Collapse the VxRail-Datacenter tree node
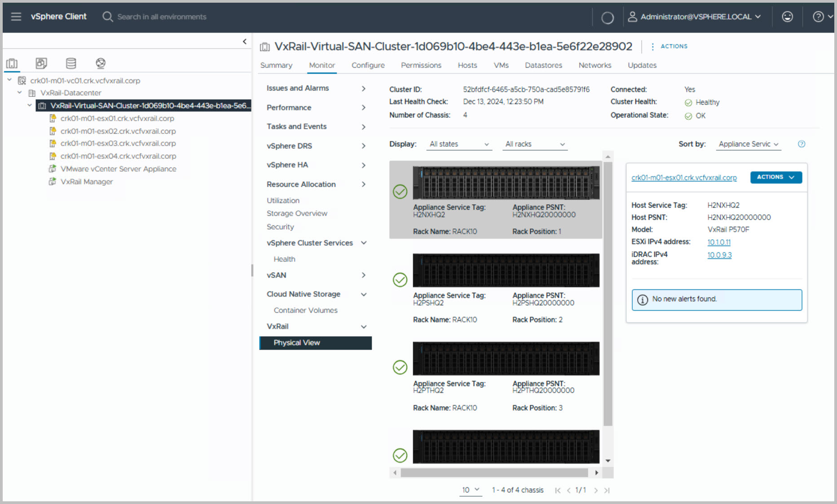 pos(20,92)
